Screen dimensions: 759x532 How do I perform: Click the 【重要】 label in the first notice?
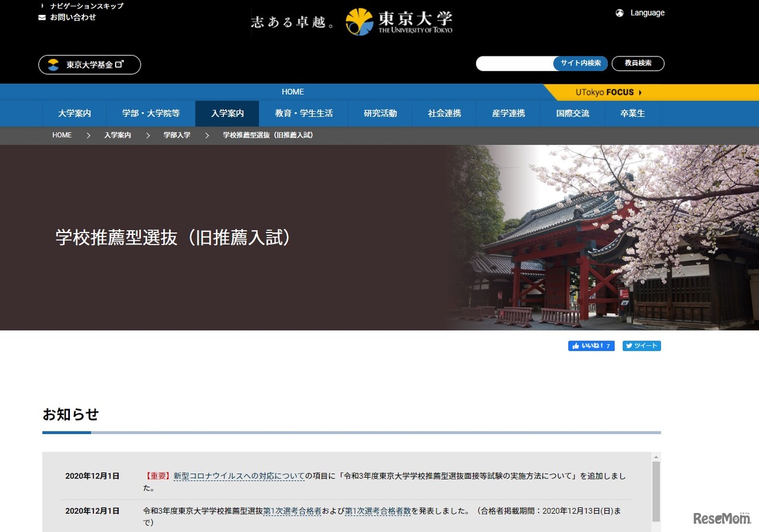[x=157, y=476]
